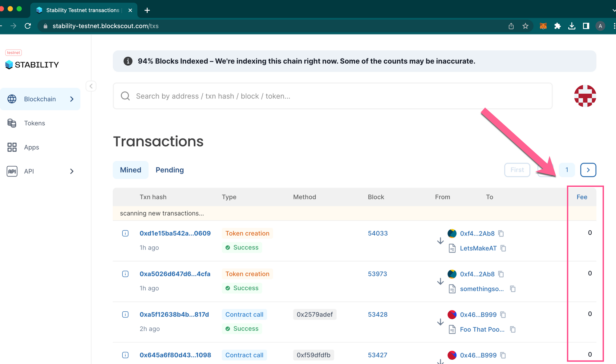Open block 54033
Viewport: 616px width, 364px height.
378,233
